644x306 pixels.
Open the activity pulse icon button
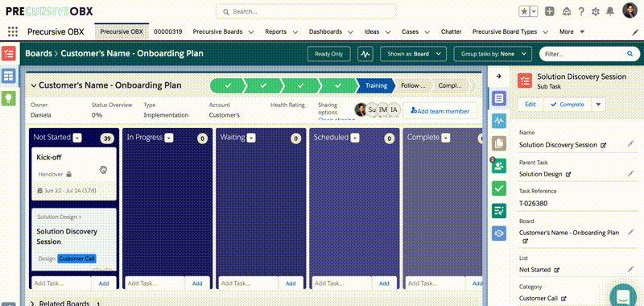coord(365,54)
